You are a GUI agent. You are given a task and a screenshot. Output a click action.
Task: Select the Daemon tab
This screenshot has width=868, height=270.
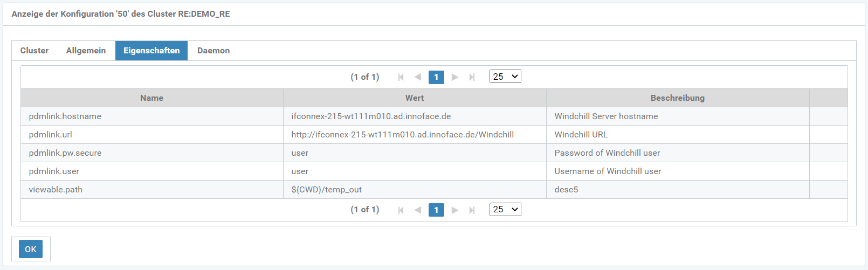click(213, 51)
